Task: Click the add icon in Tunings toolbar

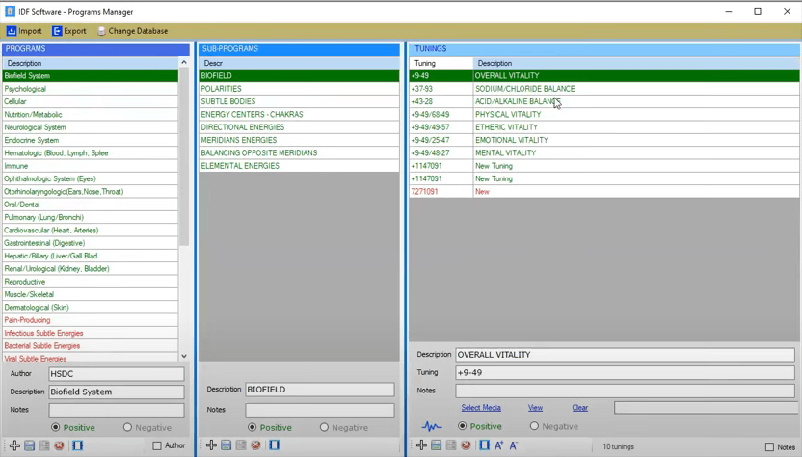Action: pos(421,446)
